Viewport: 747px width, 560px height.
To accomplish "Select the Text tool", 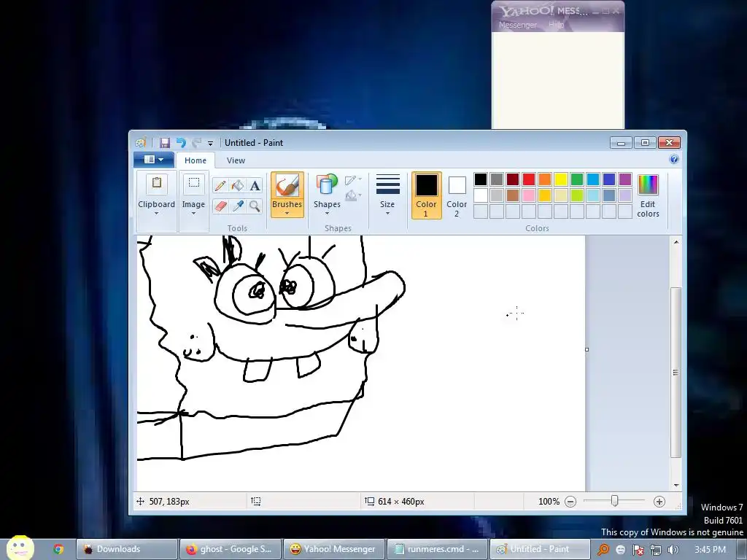I will click(255, 185).
